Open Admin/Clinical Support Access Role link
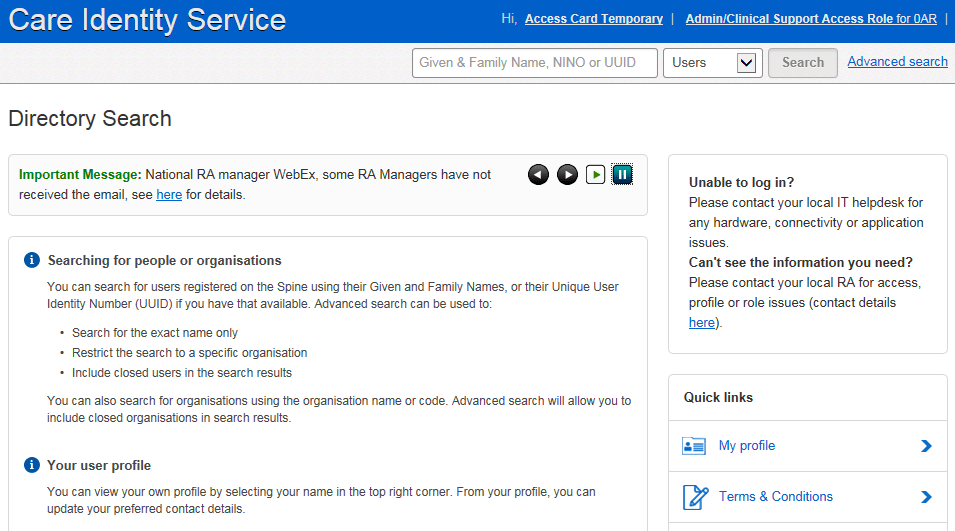Screen dimensions: 955x531 point(811,19)
